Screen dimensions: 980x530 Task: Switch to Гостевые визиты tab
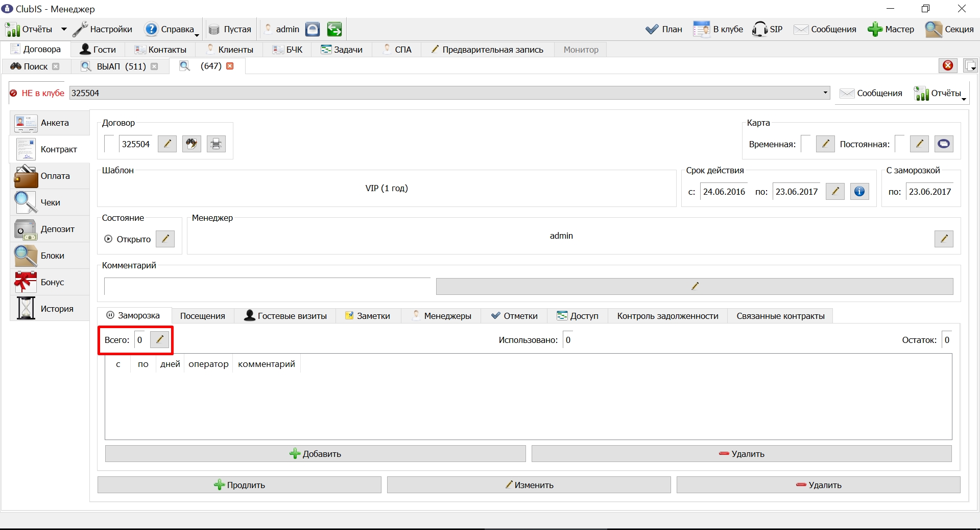(x=285, y=316)
